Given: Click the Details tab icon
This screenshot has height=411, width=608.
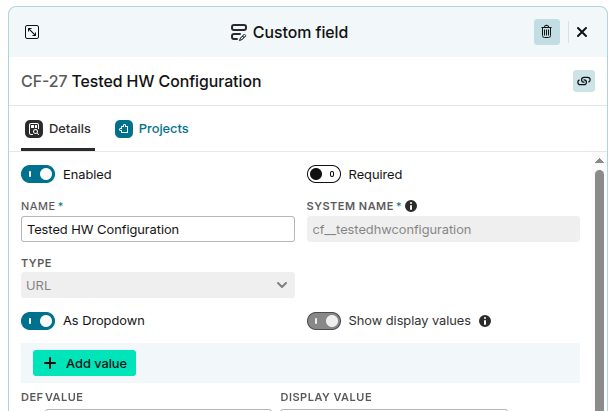Looking at the screenshot, I should tap(34, 129).
